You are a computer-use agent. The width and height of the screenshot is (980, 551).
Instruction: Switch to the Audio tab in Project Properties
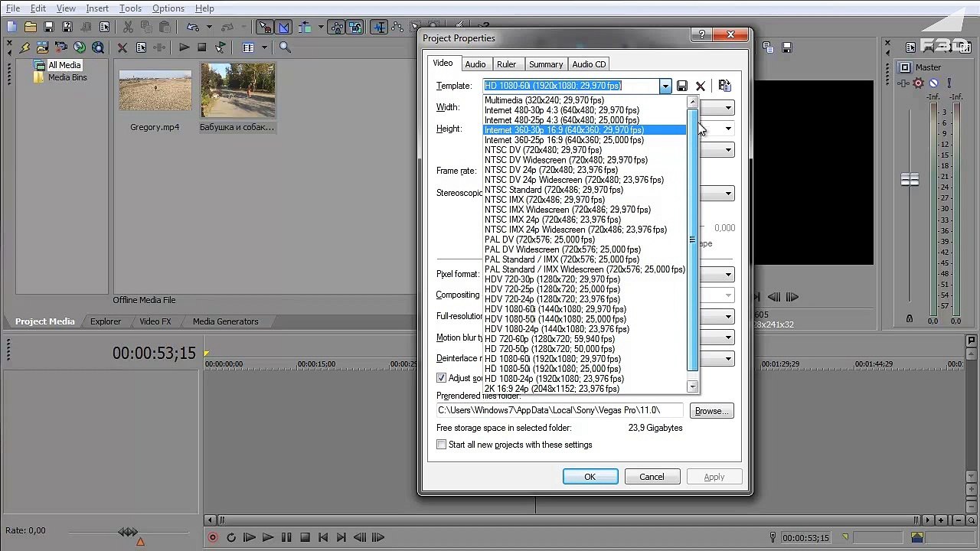click(475, 64)
